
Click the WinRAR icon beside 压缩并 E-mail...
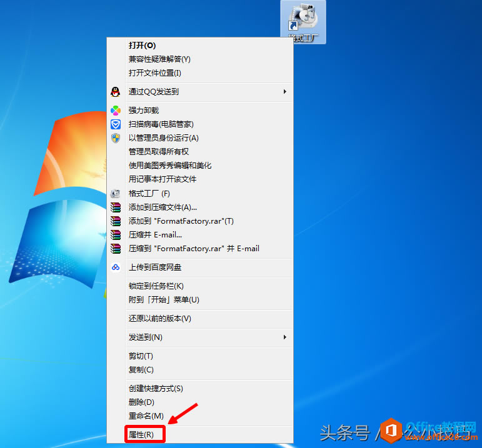coord(116,235)
